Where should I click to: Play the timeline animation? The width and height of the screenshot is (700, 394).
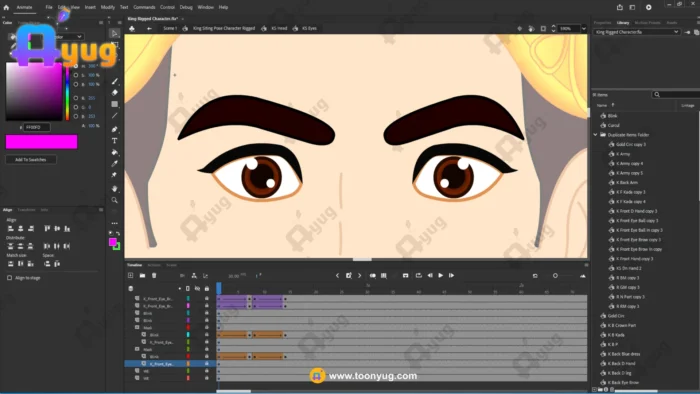tap(441, 276)
